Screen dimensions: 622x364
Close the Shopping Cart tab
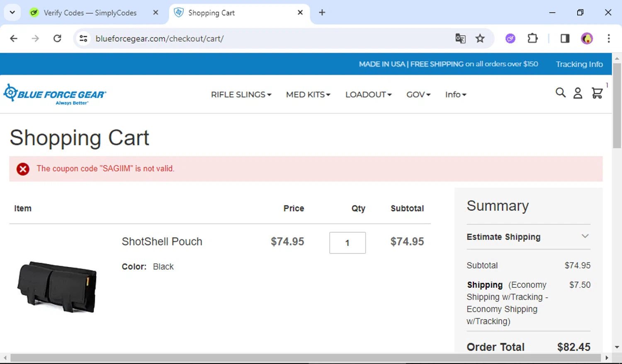[300, 12]
